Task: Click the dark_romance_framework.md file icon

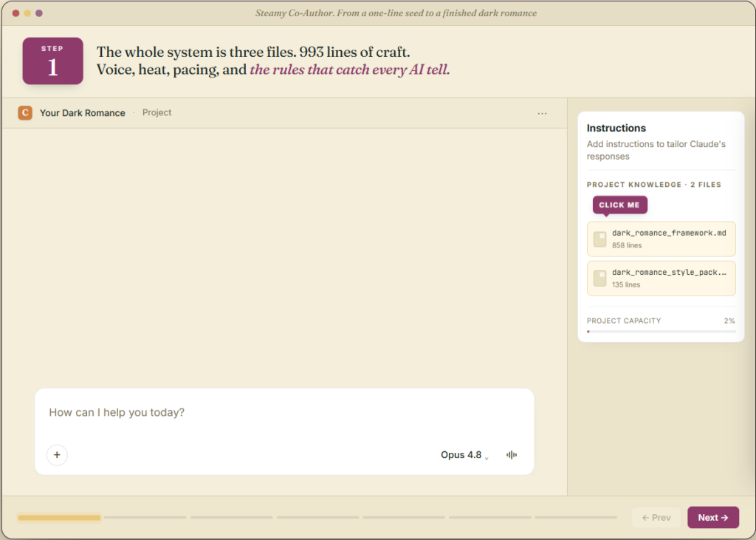Action: click(x=599, y=239)
